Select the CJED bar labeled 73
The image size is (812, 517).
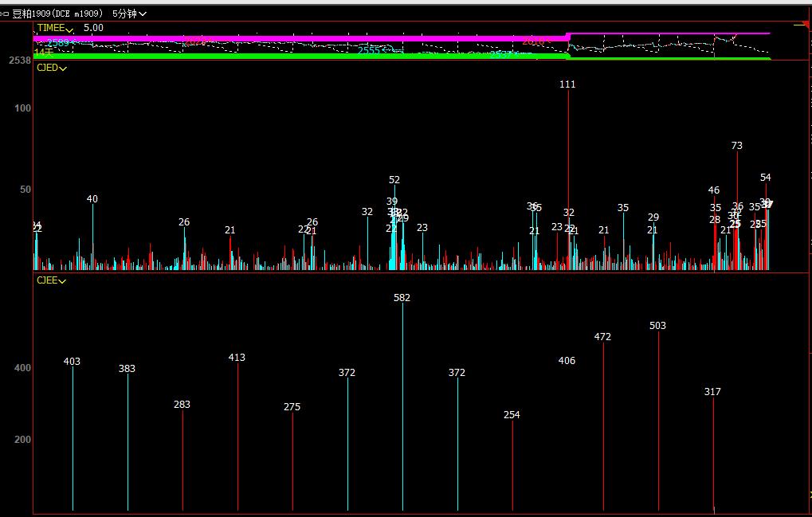(x=737, y=207)
